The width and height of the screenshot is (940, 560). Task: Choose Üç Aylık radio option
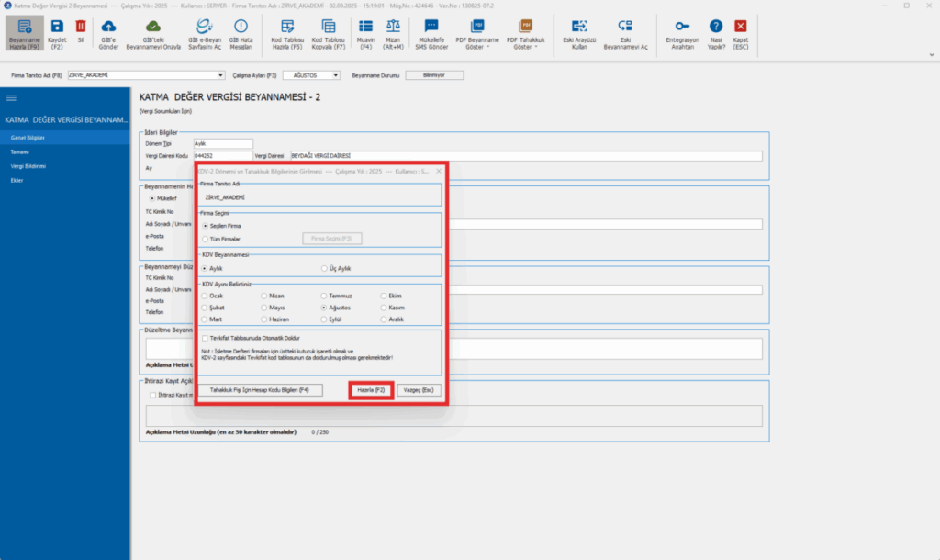coord(324,269)
